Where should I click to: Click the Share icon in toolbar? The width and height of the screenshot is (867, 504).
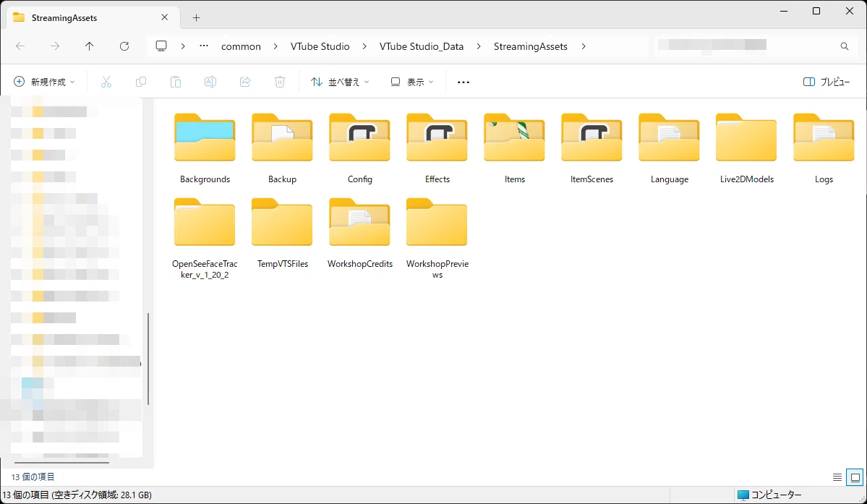tap(245, 82)
